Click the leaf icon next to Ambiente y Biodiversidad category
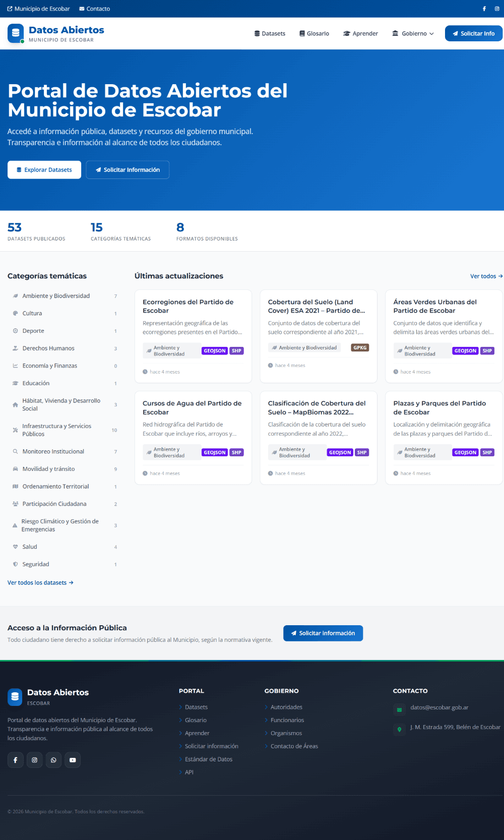The height and width of the screenshot is (840, 504). [16, 296]
